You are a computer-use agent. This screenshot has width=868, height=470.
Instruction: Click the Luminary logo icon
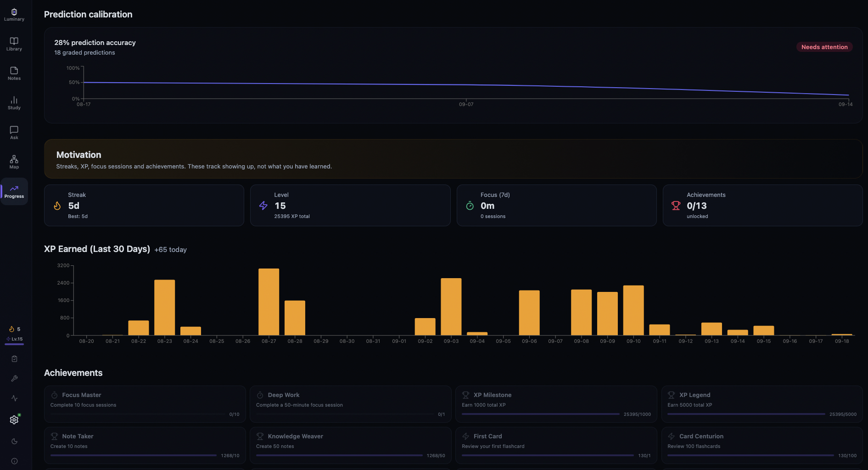14,12
